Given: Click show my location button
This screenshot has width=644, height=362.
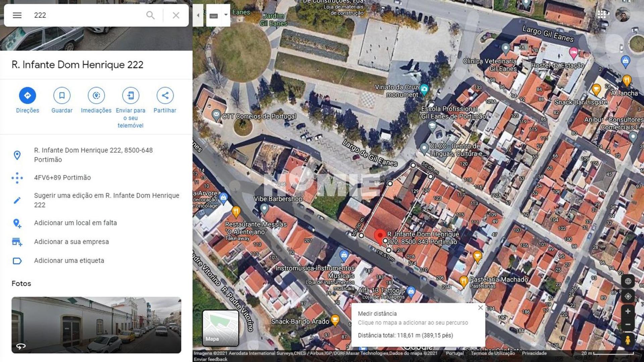Looking at the screenshot, I should [x=628, y=297].
